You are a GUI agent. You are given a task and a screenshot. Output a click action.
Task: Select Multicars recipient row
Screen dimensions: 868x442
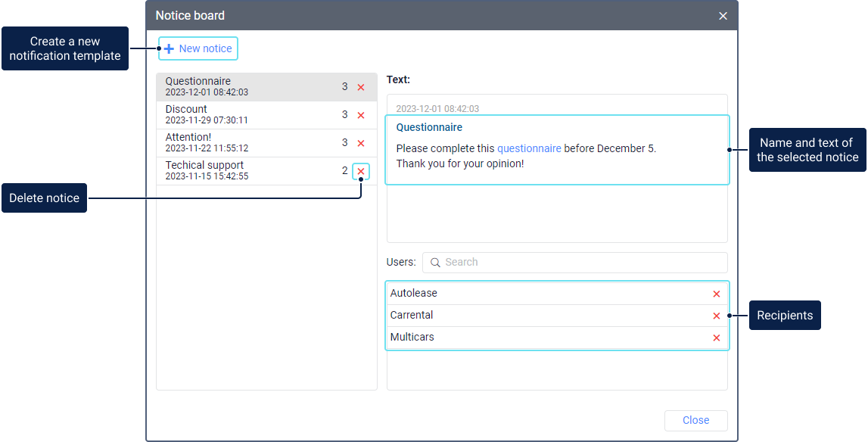coord(530,338)
